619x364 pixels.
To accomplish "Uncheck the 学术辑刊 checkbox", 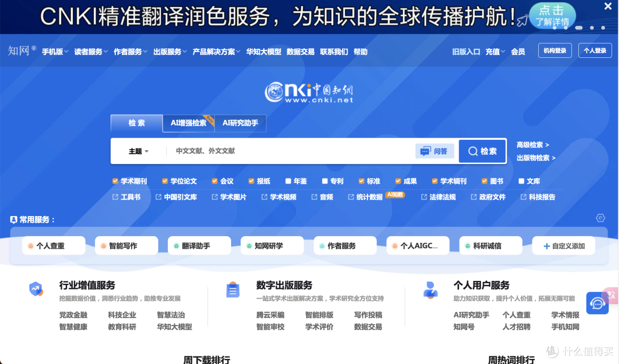I will pos(434,181).
